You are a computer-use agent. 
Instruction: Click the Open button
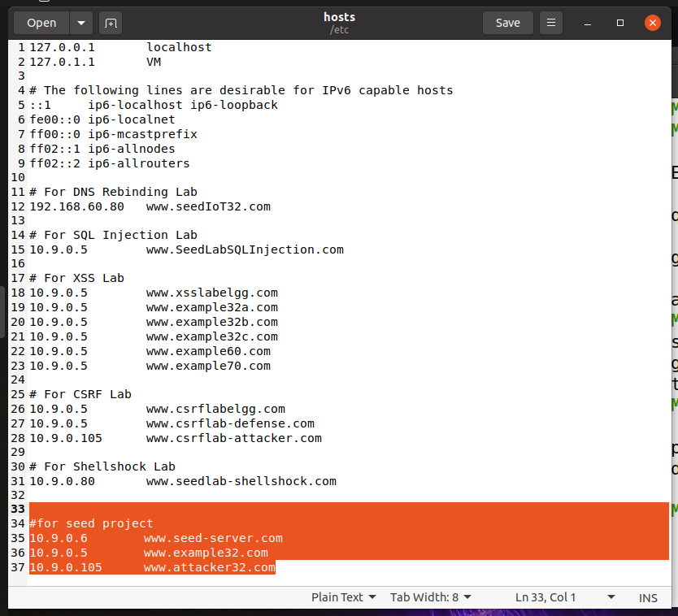click(41, 22)
